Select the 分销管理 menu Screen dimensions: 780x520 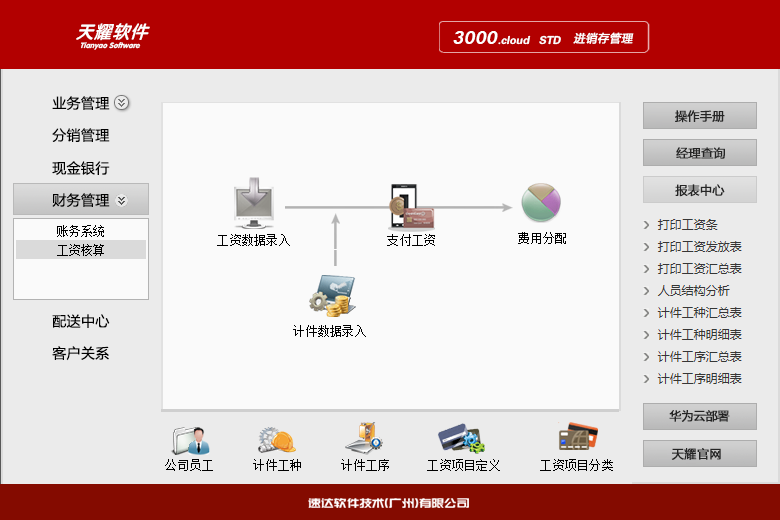[x=81, y=135]
